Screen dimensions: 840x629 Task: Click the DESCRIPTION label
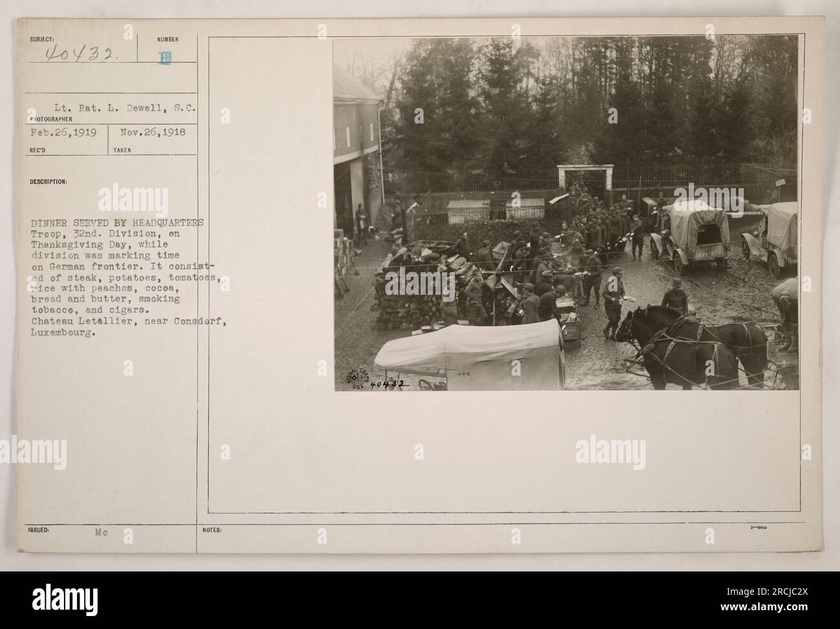(48, 182)
